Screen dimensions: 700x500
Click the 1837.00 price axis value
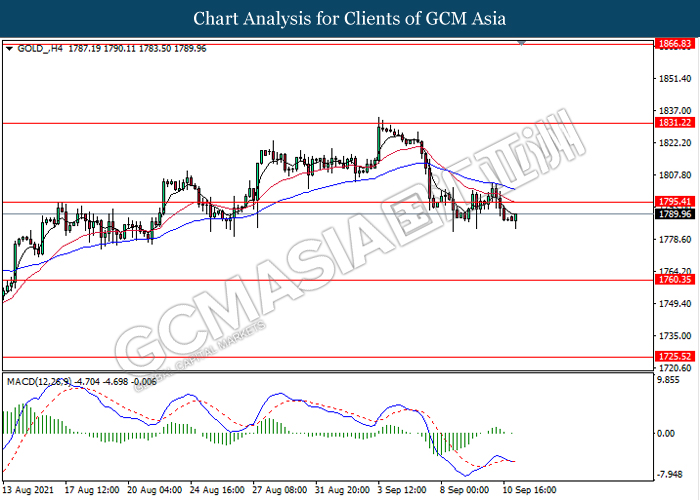click(x=675, y=110)
